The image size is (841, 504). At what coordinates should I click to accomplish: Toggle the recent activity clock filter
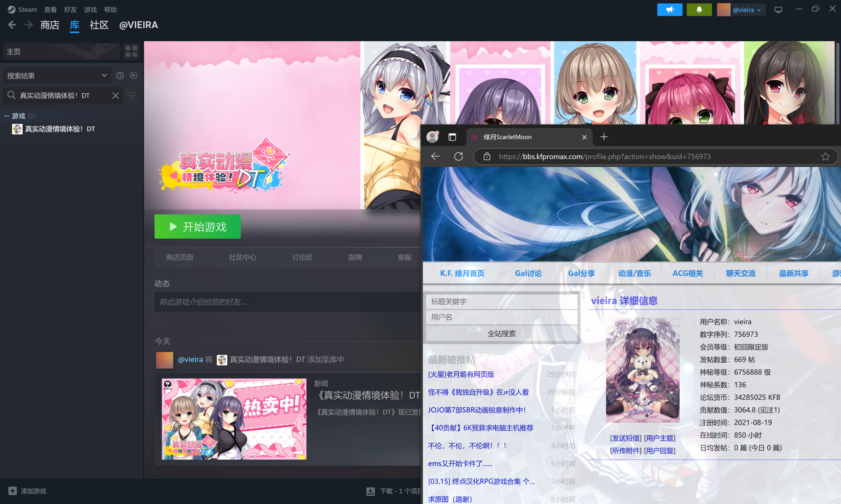click(x=120, y=75)
